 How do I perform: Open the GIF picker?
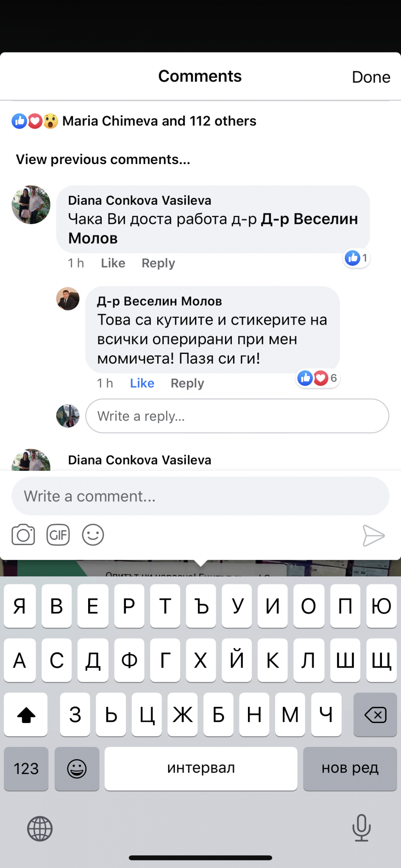click(x=58, y=535)
